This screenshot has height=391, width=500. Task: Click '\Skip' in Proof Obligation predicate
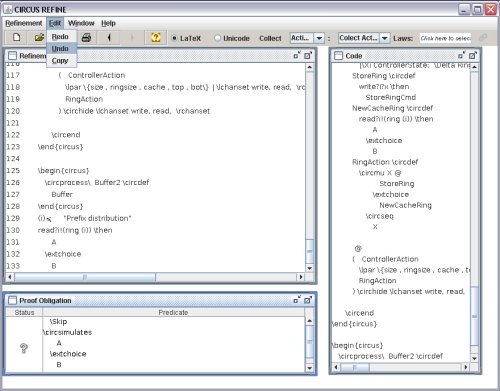(x=58, y=321)
